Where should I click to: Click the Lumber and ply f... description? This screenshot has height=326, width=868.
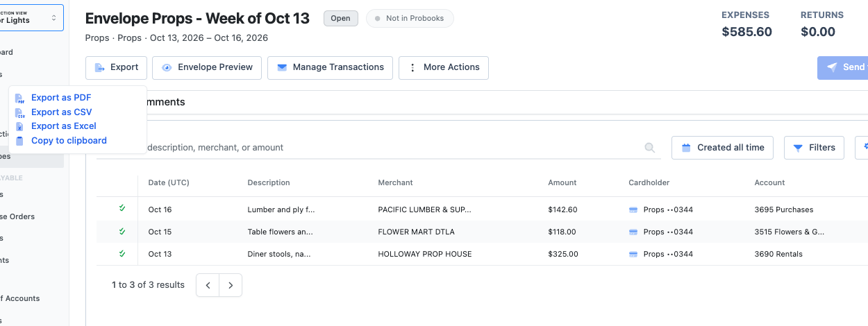(281, 209)
